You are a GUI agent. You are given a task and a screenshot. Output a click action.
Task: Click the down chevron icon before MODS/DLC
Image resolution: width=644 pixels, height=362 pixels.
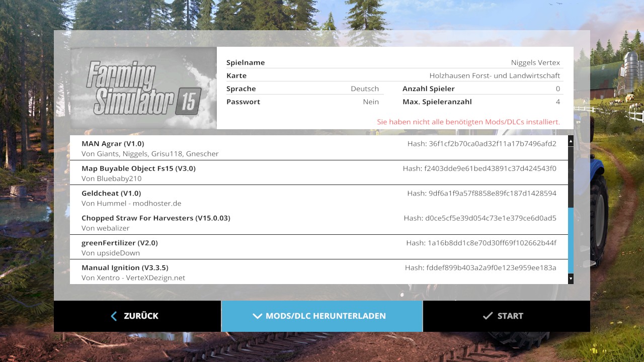[258, 316]
